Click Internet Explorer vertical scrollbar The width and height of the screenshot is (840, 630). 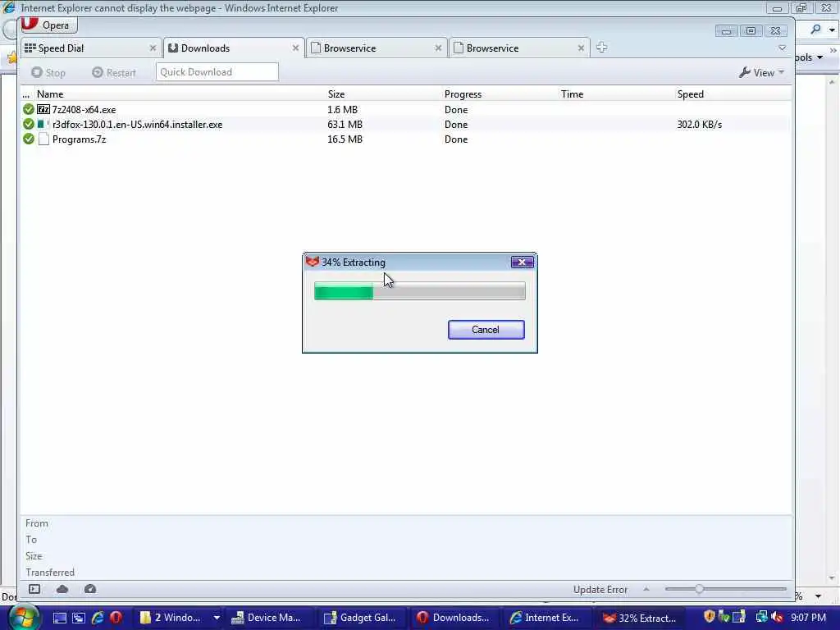click(832, 330)
